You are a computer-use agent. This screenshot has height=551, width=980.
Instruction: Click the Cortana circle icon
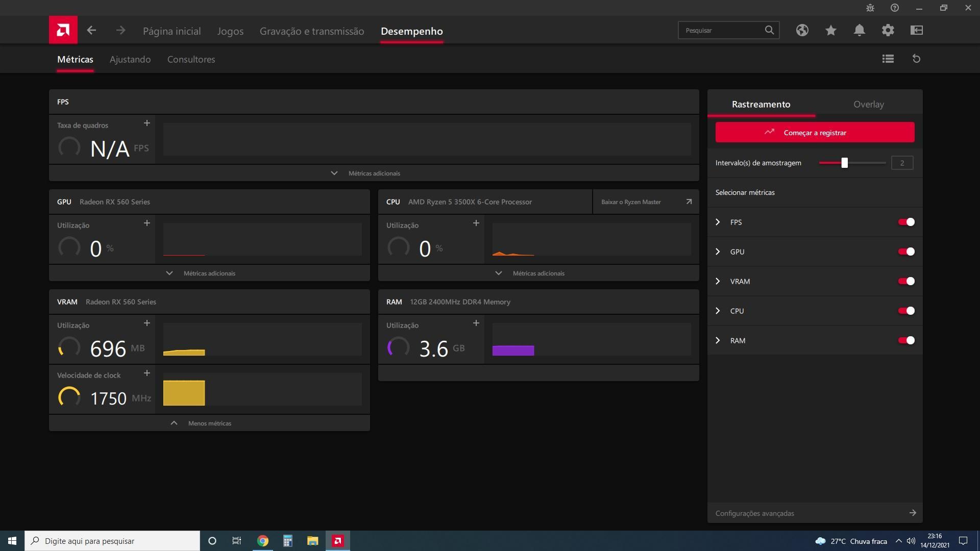[212, 541]
